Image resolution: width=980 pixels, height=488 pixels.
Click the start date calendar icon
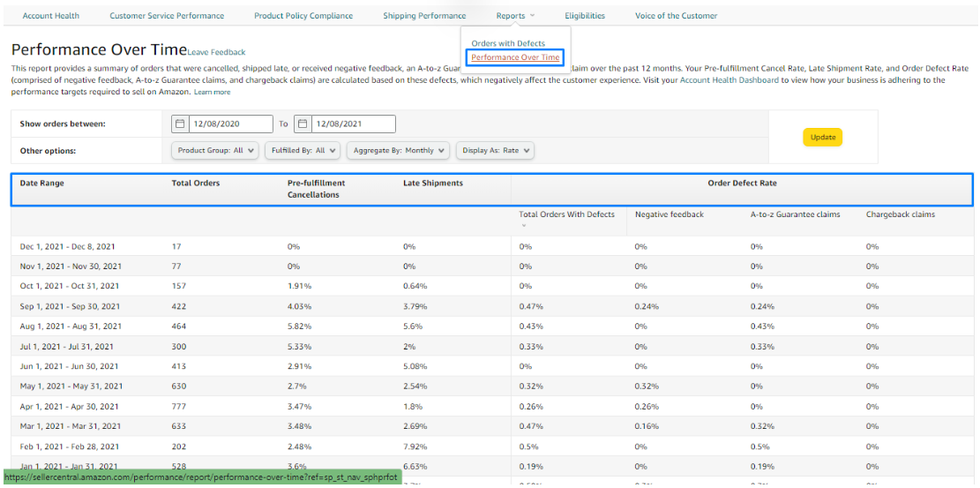pos(180,124)
